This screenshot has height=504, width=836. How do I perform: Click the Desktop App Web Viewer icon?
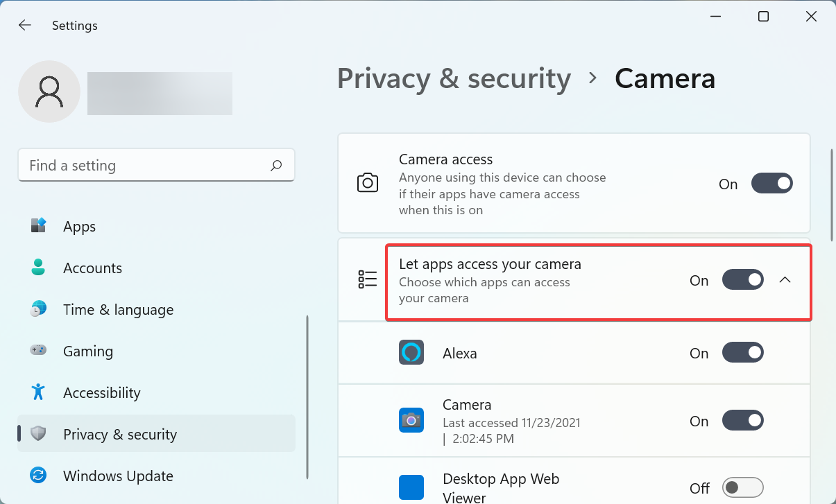click(x=411, y=488)
